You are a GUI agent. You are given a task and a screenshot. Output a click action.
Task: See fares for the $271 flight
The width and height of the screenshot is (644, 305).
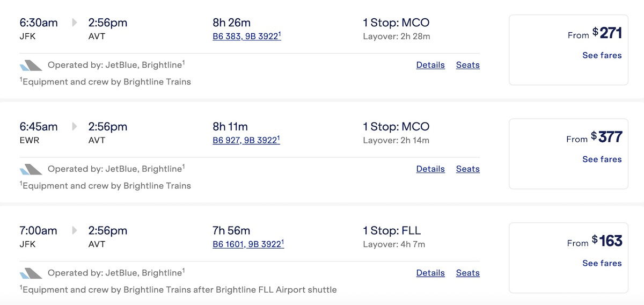(x=602, y=55)
